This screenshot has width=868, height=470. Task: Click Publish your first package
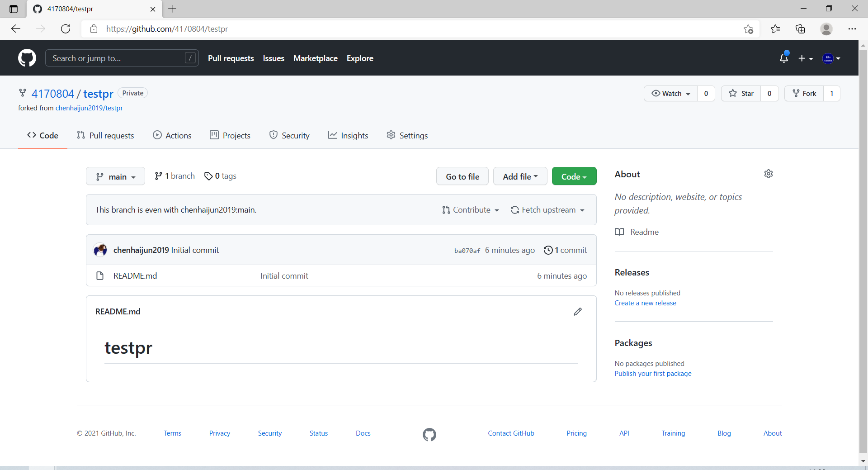(x=653, y=374)
